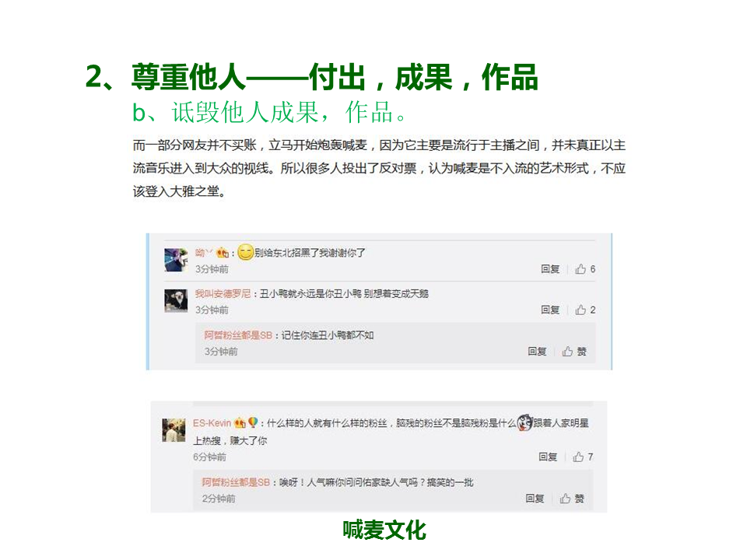Open ES-Kevin's profile avatar
This screenshot has width=747, height=560.
174,430
